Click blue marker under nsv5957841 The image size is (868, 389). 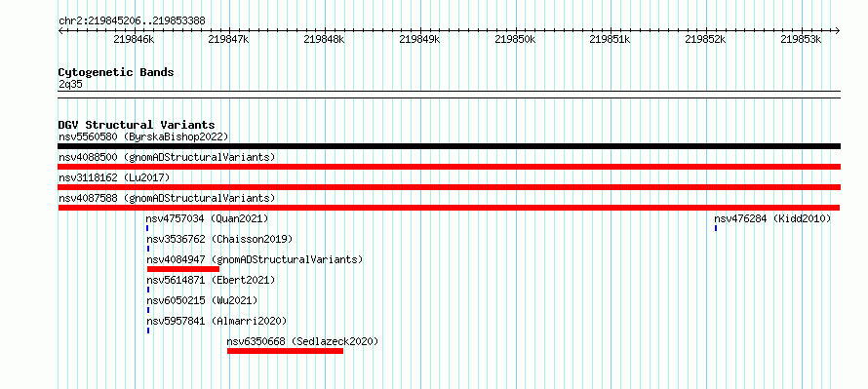click(x=148, y=331)
